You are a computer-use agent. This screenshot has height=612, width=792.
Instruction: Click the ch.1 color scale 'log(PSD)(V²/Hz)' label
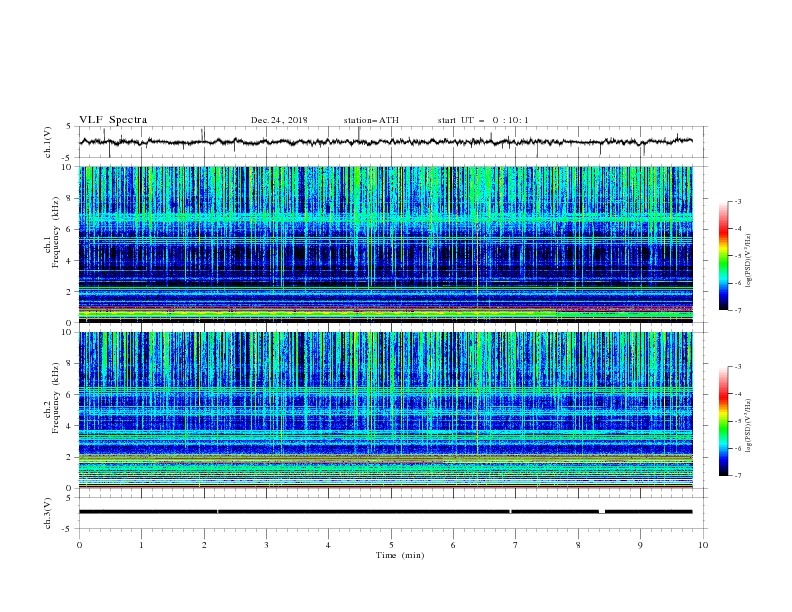tap(749, 261)
